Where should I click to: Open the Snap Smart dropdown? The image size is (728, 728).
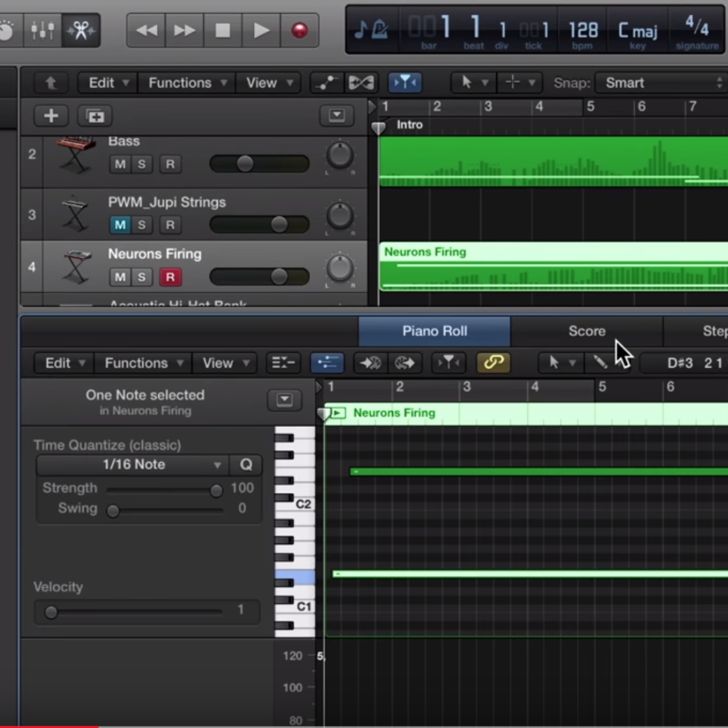coord(661,83)
